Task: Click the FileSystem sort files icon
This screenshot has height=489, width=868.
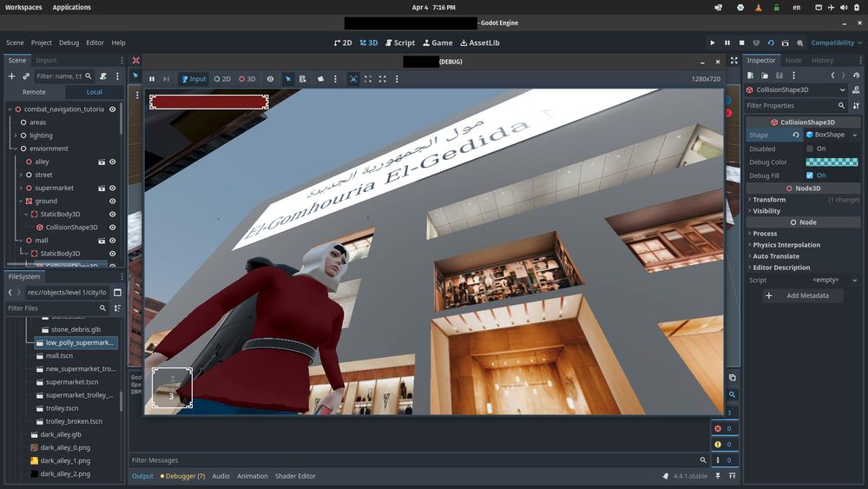Action: pos(117,308)
